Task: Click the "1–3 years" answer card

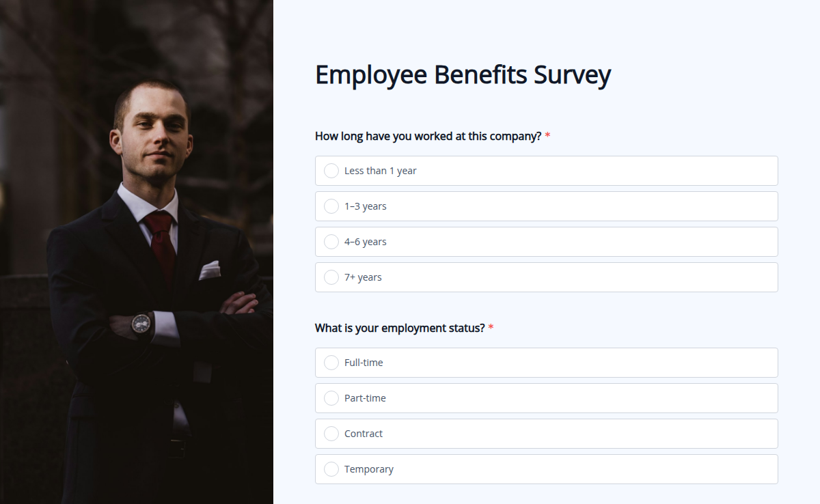Action: pyautogui.click(x=547, y=206)
